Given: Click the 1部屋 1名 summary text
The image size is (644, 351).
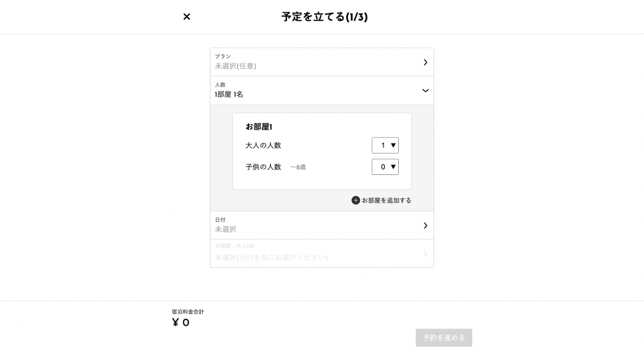Looking at the screenshot, I should tap(229, 94).
